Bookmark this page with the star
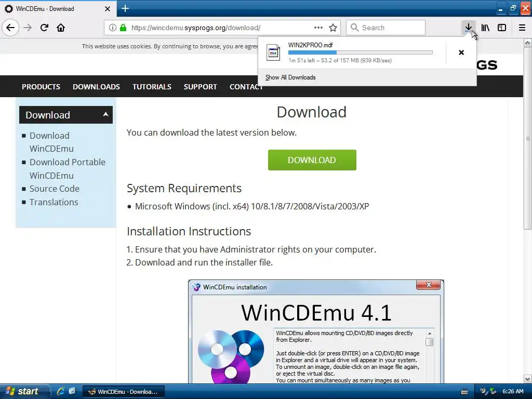The width and height of the screenshot is (532, 399). tap(333, 28)
